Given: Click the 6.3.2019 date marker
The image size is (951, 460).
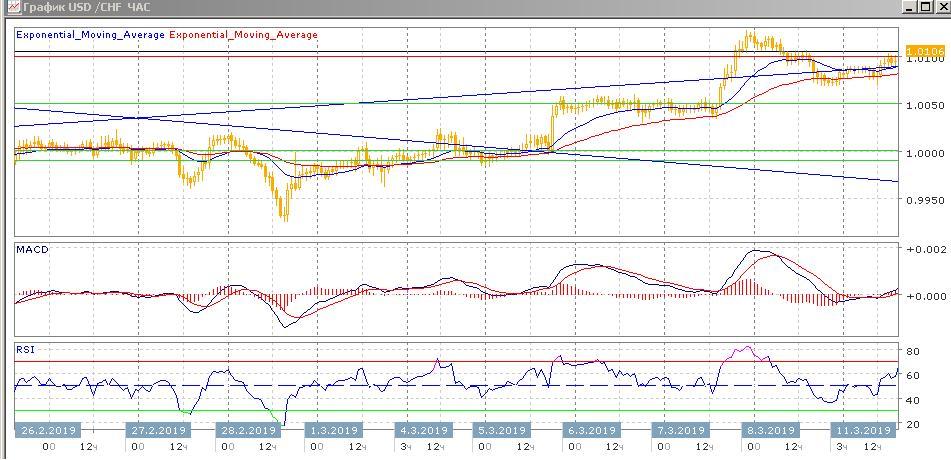Looking at the screenshot, I should tap(592, 430).
